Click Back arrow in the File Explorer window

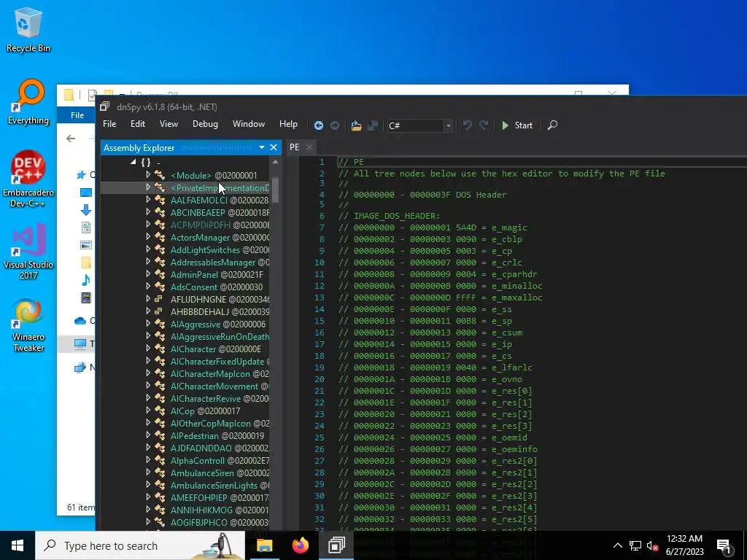71,139
